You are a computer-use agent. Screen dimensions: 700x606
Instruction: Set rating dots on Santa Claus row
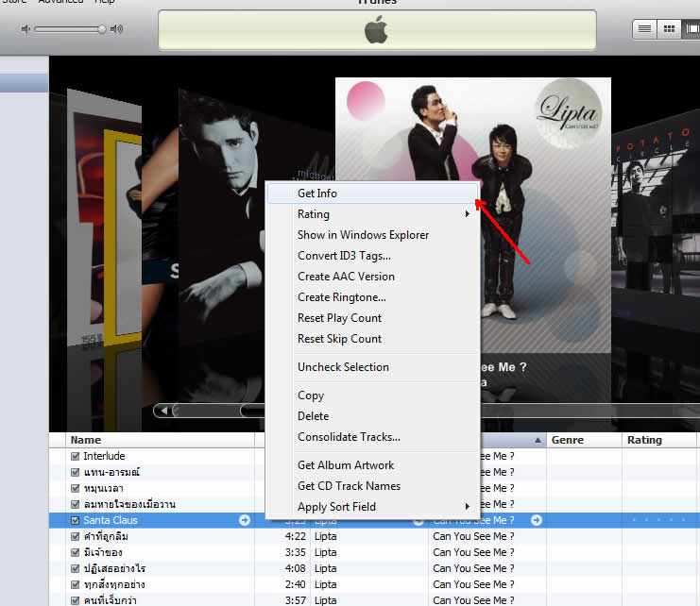tap(659, 520)
